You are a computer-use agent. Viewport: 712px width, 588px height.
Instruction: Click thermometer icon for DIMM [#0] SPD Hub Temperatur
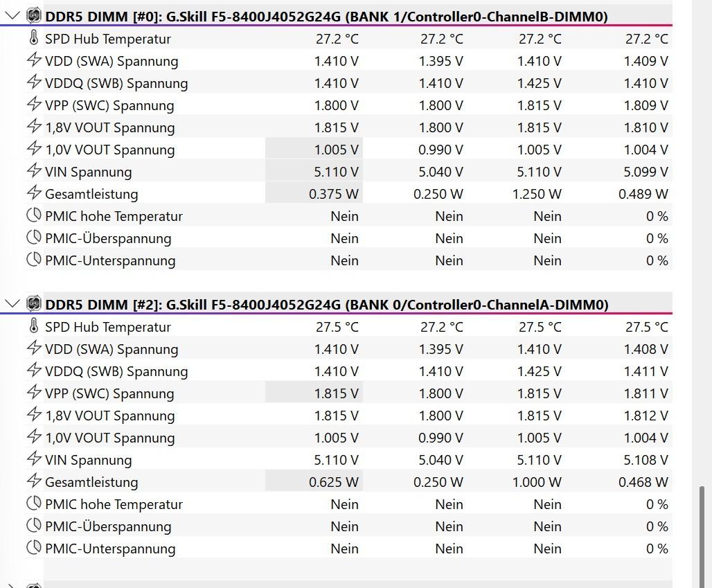point(34,38)
